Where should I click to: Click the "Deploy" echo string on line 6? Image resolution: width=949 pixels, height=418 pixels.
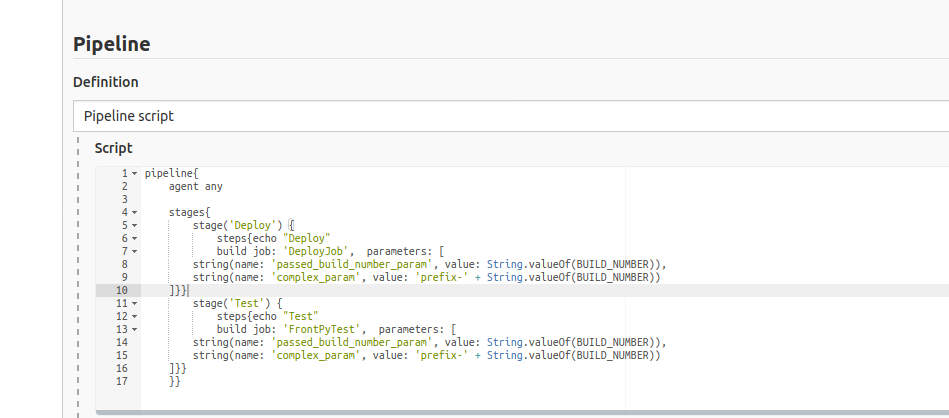tap(306, 238)
